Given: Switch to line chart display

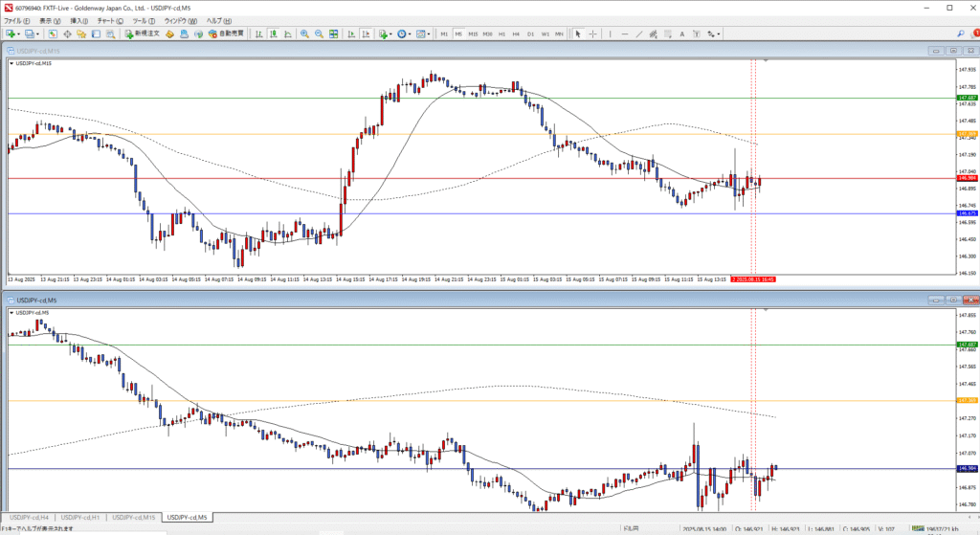Looking at the screenshot, I should [287, 33].
